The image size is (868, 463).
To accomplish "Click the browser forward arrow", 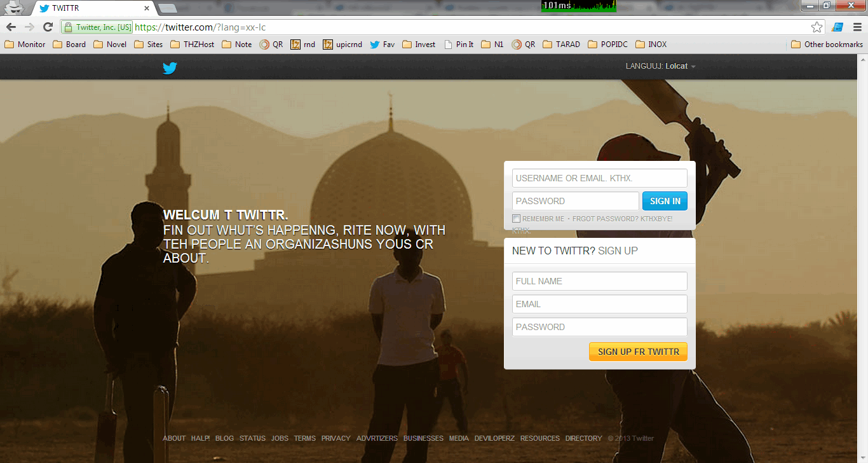I will [x=29, y=27].
